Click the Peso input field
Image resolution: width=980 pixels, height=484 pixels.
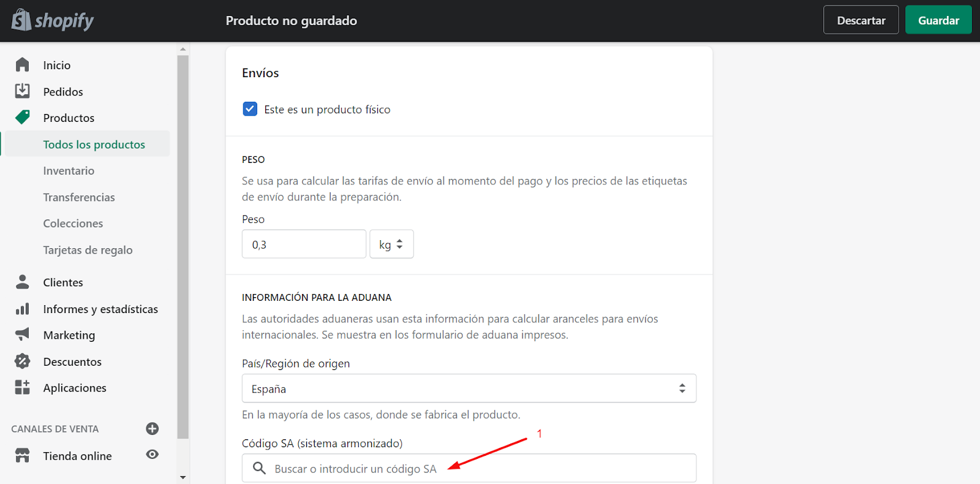pyautogui.click(x=304, y=244)
